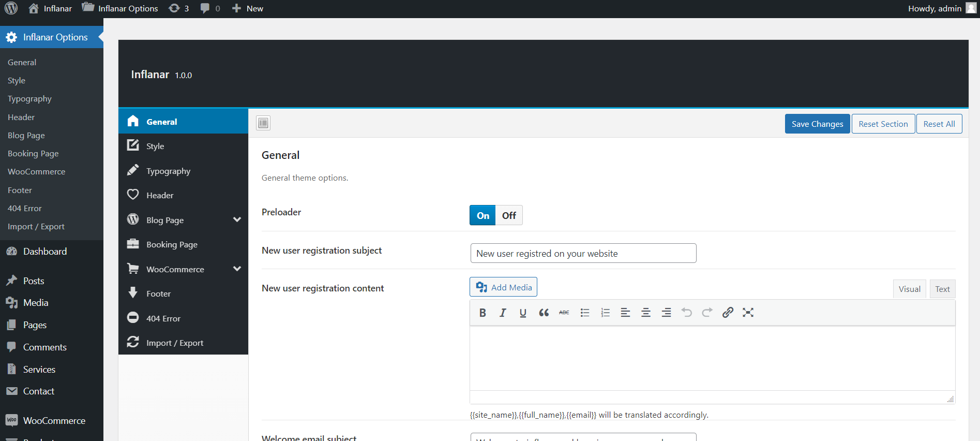Apply strikethrough formatting in editor

(x=564, y=313)
